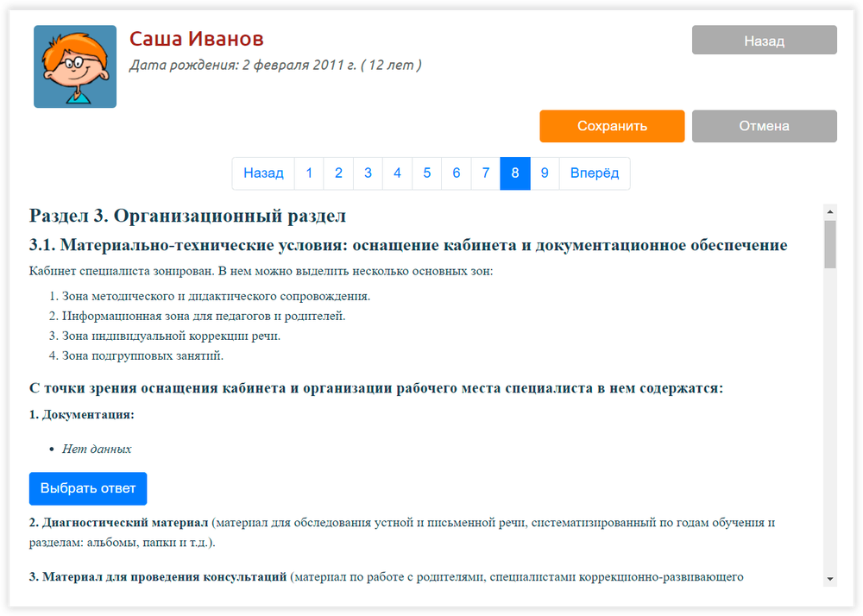863x616 pixels.
Task: Navigate to page 6 in pagination
Action: tap(456, 173)
